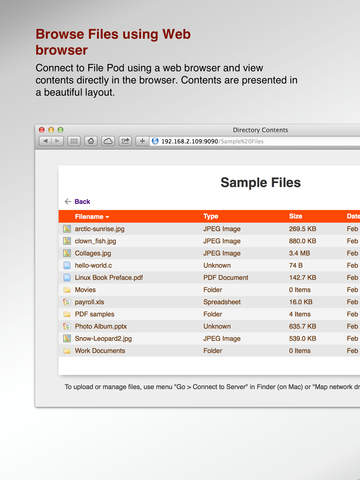Click the 880.0 KB size cell

pos(302,241)
